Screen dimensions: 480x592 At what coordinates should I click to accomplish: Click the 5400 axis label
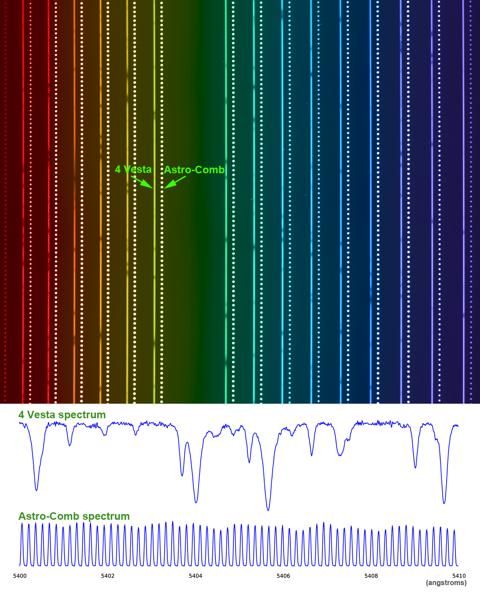point(20,576)
